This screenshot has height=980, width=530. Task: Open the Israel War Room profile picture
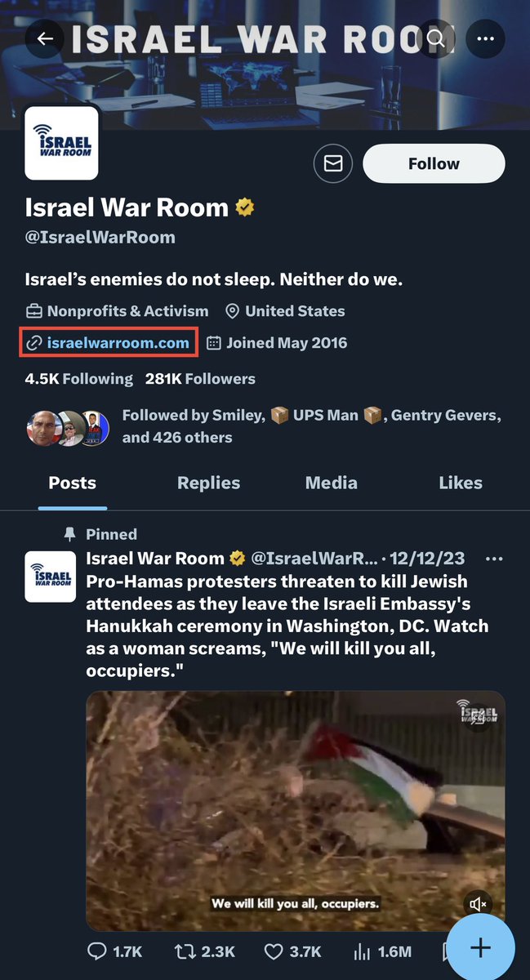tap(62, 143)
